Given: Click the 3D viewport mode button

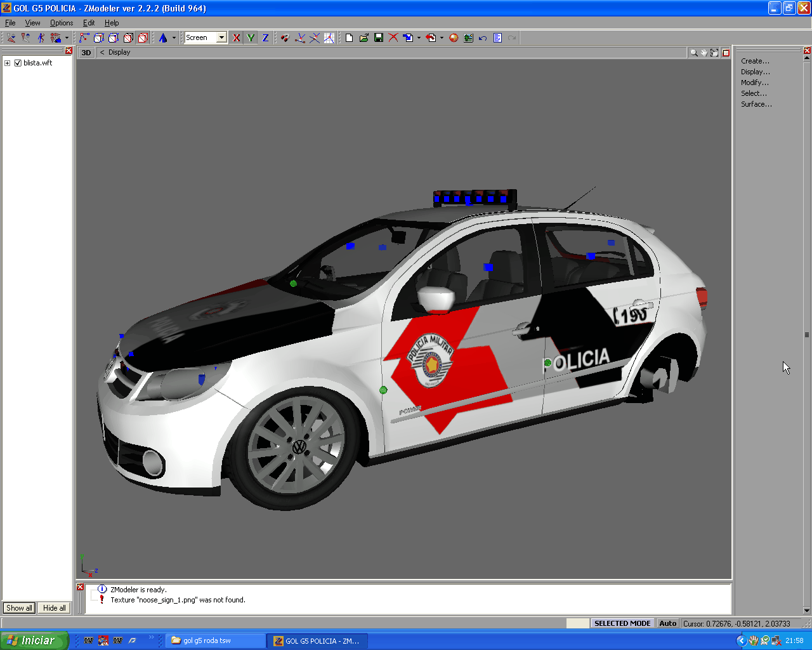Looking at the screenshot, I should pos(85,52).
